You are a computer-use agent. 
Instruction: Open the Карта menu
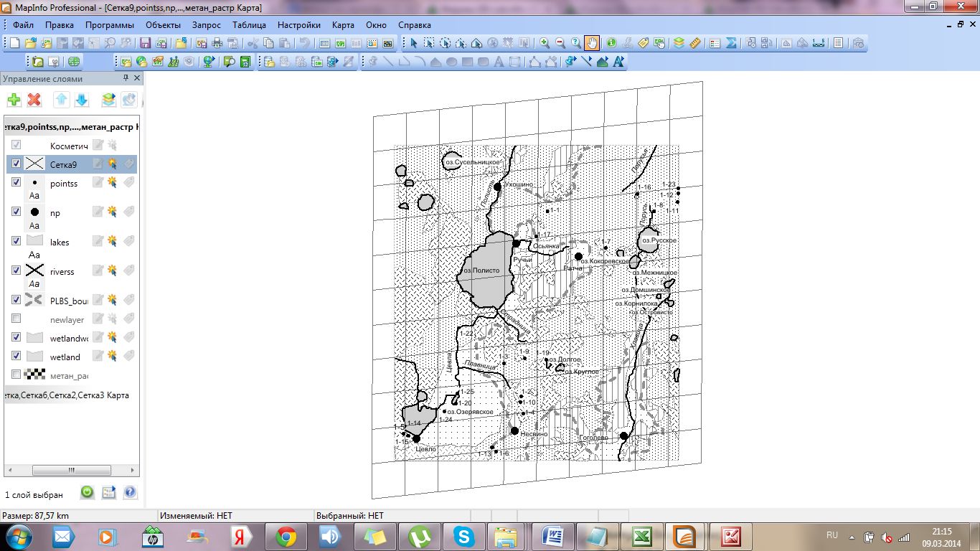click(x=343, y=25)
